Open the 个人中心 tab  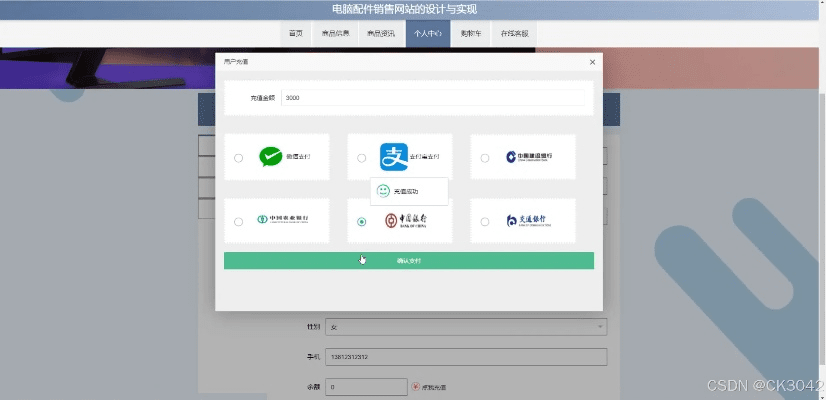(x=428, y=34)
